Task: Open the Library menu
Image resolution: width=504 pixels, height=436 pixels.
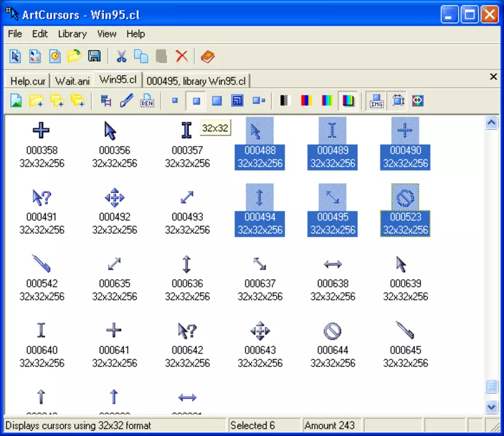Action: pyautogui.click(x=73, y=34)
